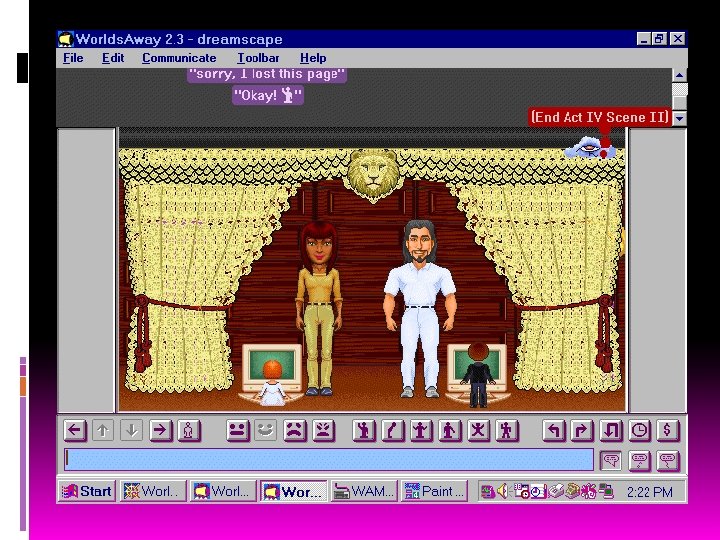Image resolution: width=720 pixels, height=540 pixels.
Task: Switch to the WAM taskbar window
Action: click(364, 491)
